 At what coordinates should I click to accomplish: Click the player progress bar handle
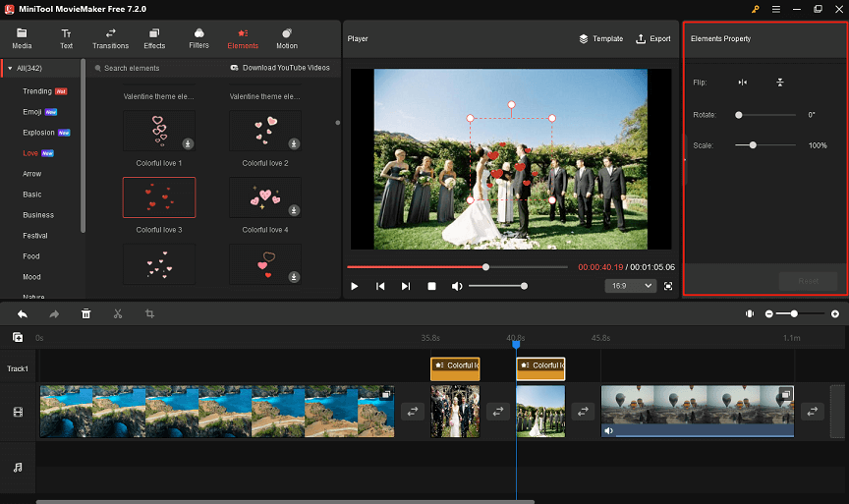click(485, 267)
